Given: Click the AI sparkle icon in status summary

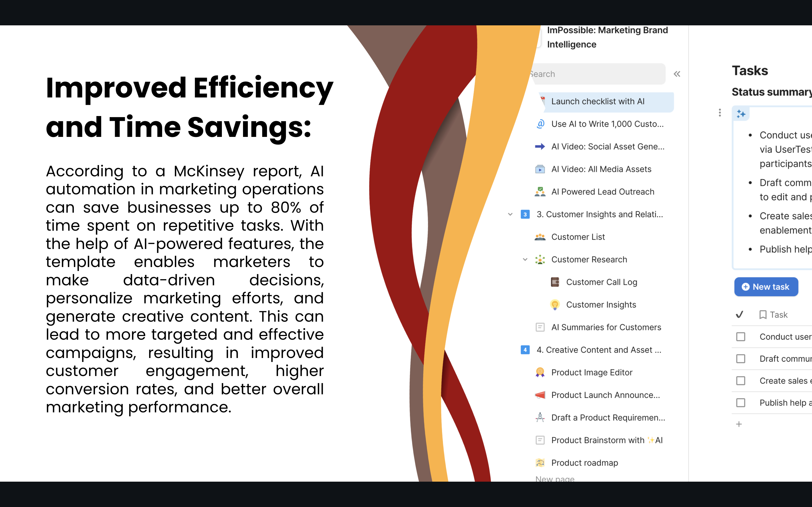Looking at the screenshot, I should [x=741, y=114].
